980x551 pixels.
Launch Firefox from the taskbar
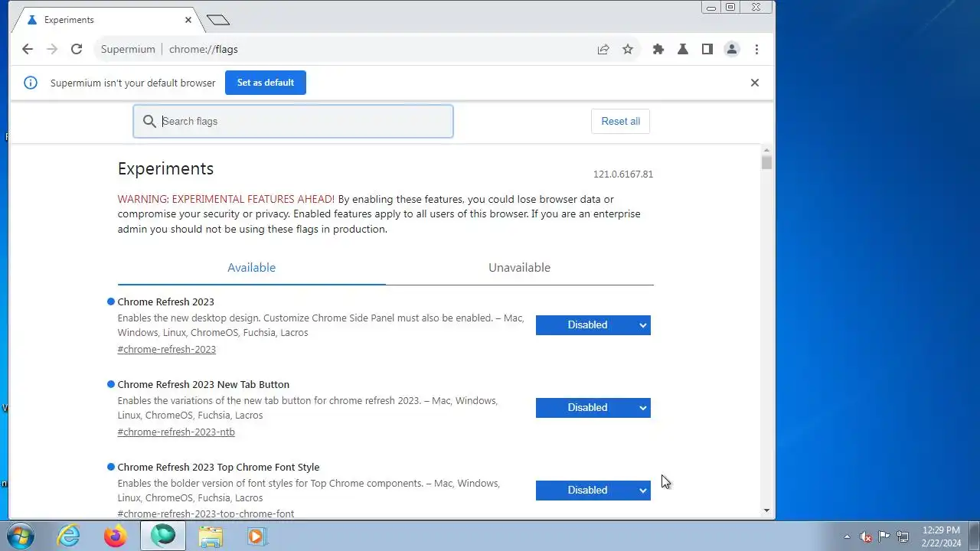tap(115, 536)
